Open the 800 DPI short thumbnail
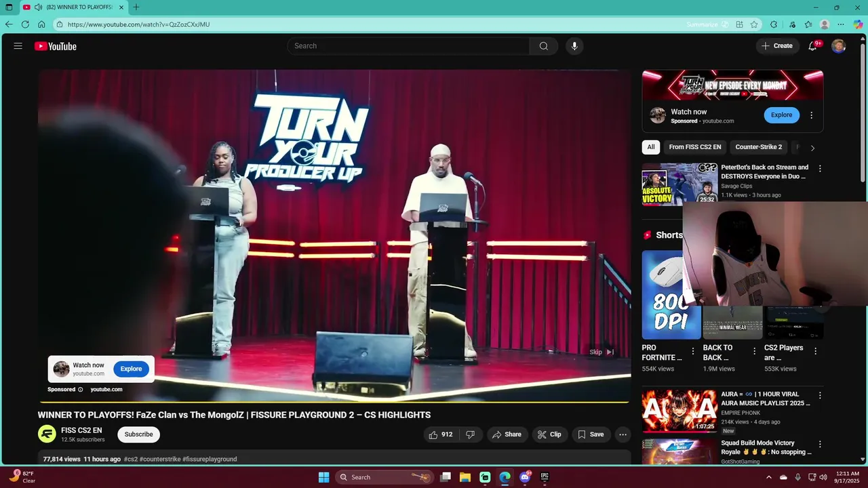This screenshot has width=868, height=488. point(671,295)
